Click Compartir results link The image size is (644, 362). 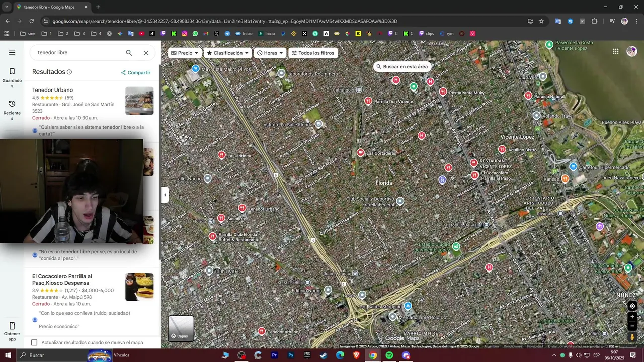(x=135, y=73)
